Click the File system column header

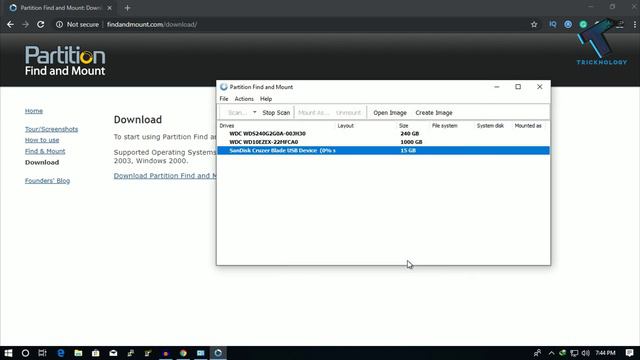tap(444, 126)
